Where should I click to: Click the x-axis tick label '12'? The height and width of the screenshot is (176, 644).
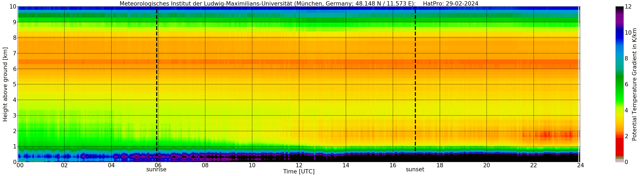point(299,165)
